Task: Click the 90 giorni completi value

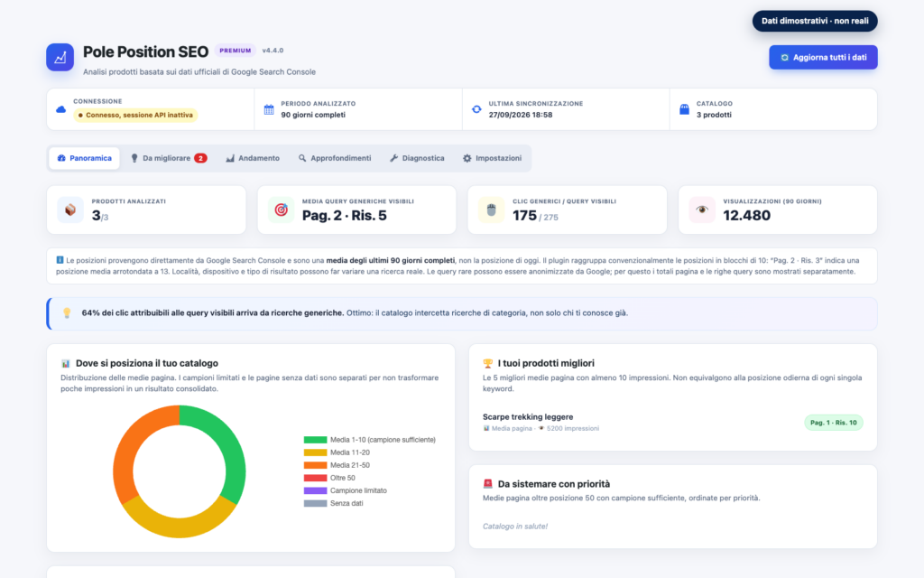Action: pyautogui.click(x=313, y=115)
